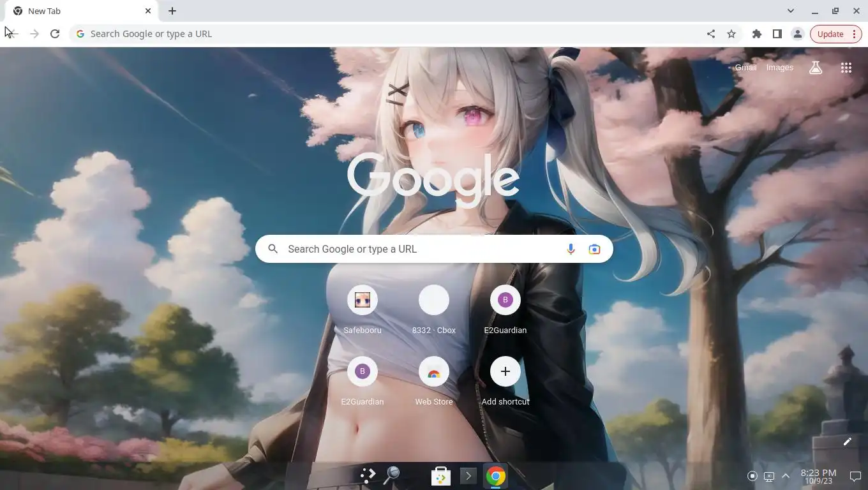868x490 pixels.
Task: Click the magnifier icon in search box
Action: (273, 249)
